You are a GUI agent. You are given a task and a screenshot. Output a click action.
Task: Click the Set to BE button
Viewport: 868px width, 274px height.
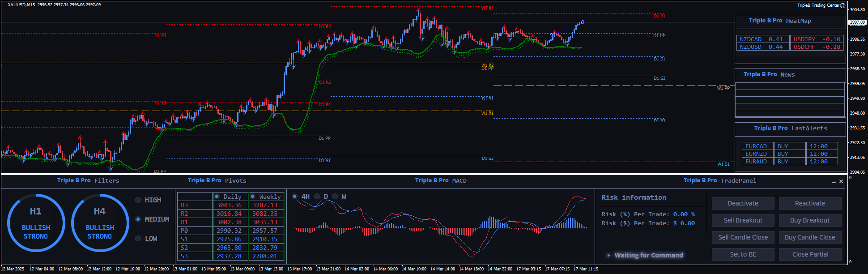tap(743, 254)
